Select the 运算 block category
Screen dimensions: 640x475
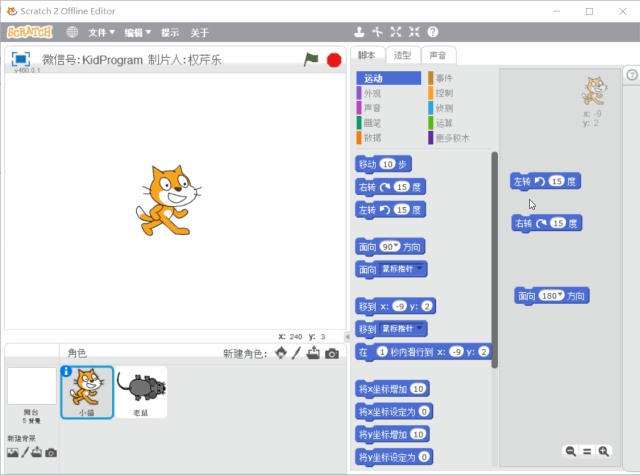[x=459, y=123]
